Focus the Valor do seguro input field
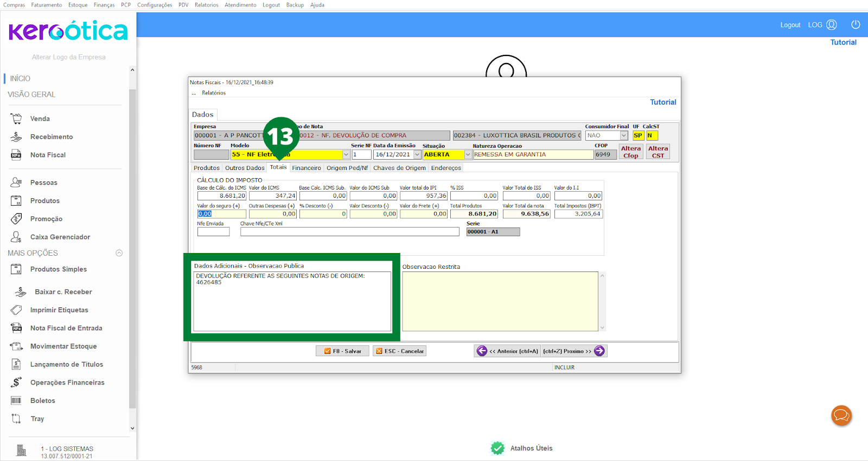Screen dimensions: 868x461 pyautogui.click(x=221, y=214)
